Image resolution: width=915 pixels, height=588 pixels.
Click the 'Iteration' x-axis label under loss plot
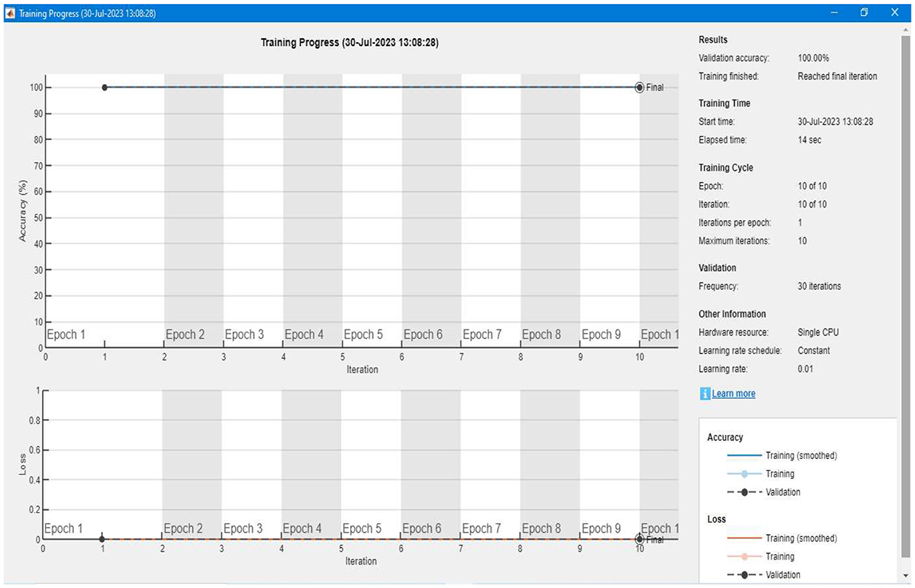coord(361,561)
